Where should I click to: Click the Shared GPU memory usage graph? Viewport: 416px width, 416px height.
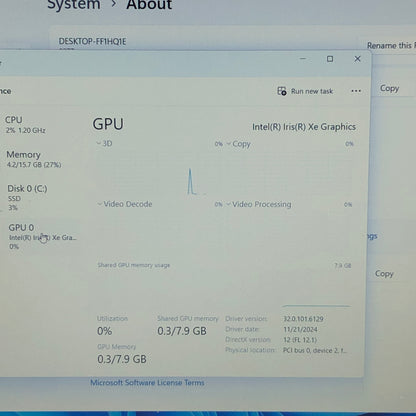(x=224, y=288)
